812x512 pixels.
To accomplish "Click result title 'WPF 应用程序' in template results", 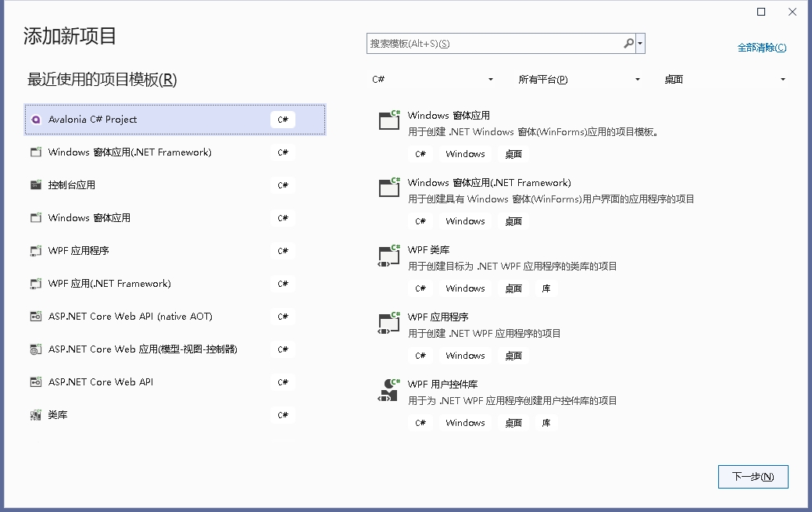I will [x=438, y=317].
